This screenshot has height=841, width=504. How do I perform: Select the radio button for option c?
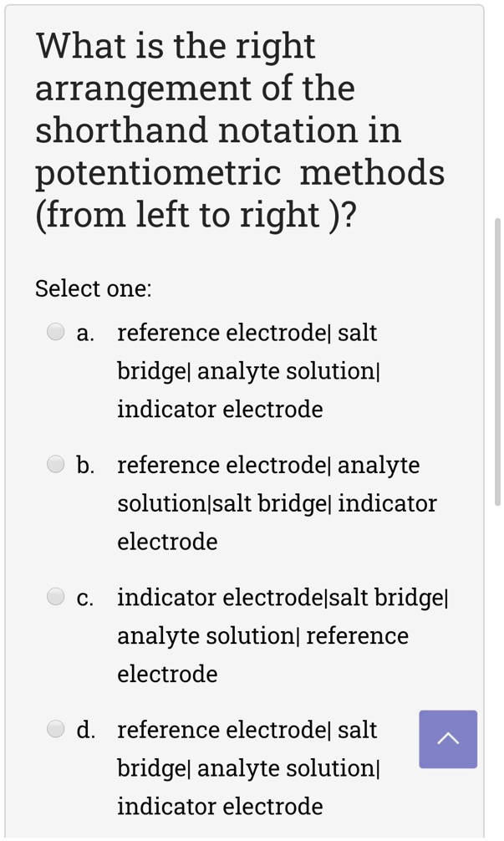56,596
